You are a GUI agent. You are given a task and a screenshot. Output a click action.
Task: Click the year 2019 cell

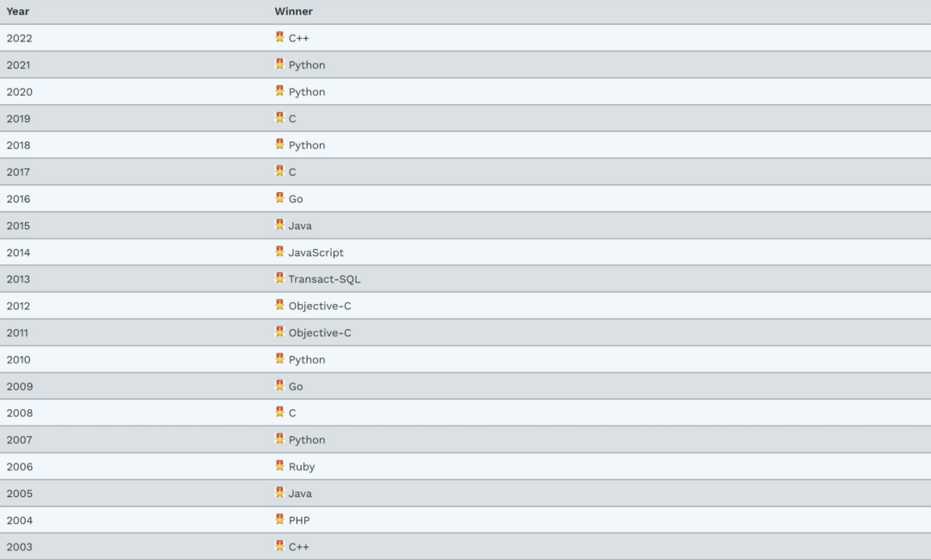pos(18,119)
